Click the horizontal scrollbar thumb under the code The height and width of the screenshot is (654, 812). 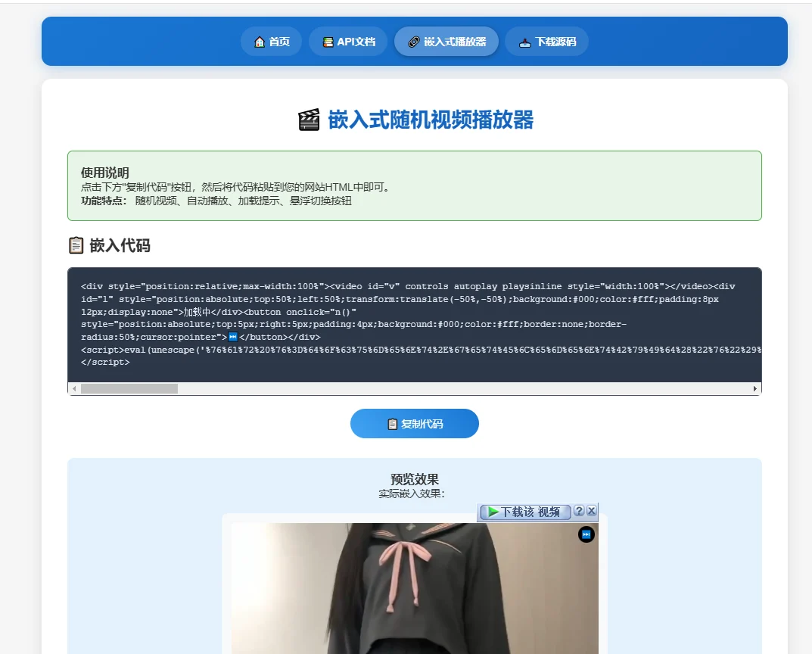pyautogui.click(x=129, y=388)
